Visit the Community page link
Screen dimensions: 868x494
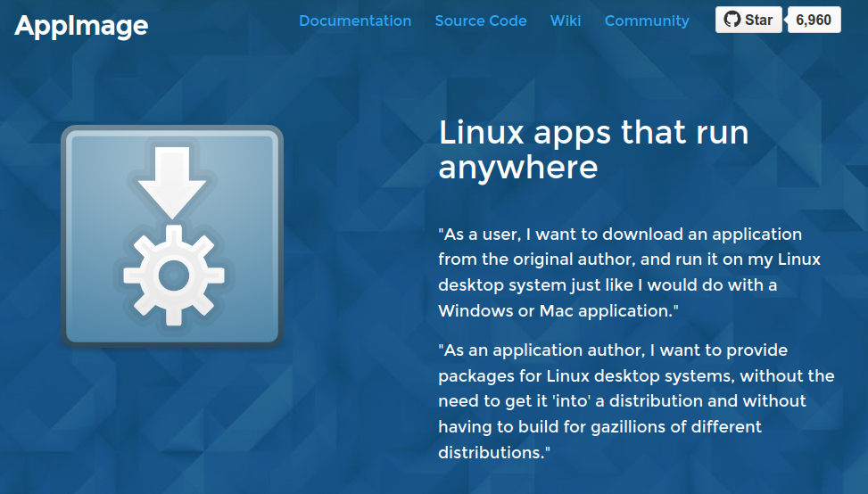pos(647,21)
